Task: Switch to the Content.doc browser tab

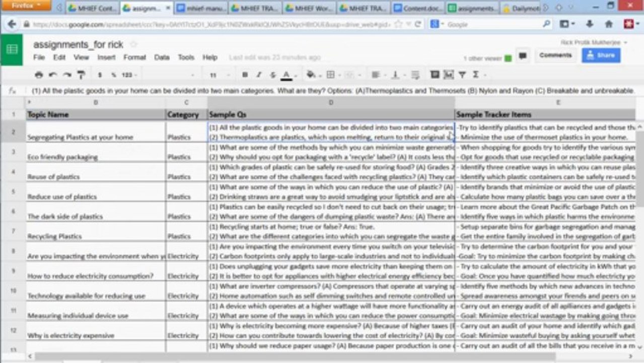Action: [417, 8]
